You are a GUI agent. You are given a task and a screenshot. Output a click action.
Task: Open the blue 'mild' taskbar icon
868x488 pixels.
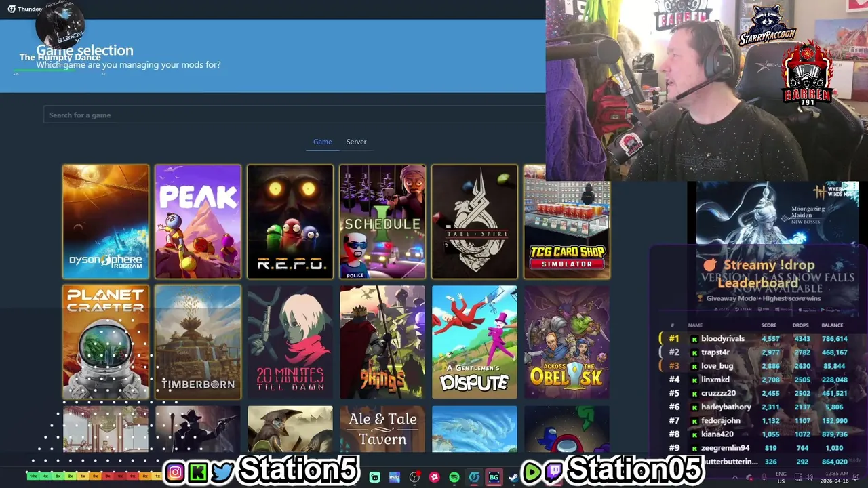pos(395,477)
